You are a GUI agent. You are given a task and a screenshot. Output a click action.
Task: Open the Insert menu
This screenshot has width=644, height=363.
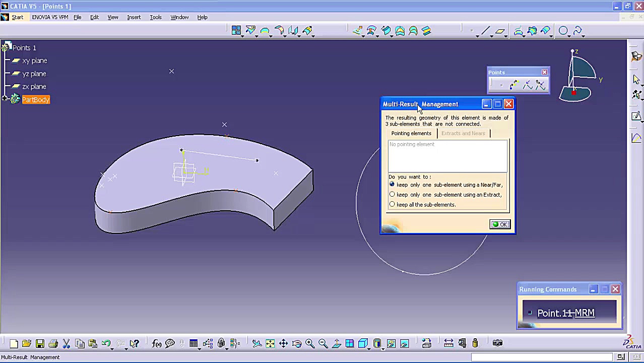(x=134, y=17)
